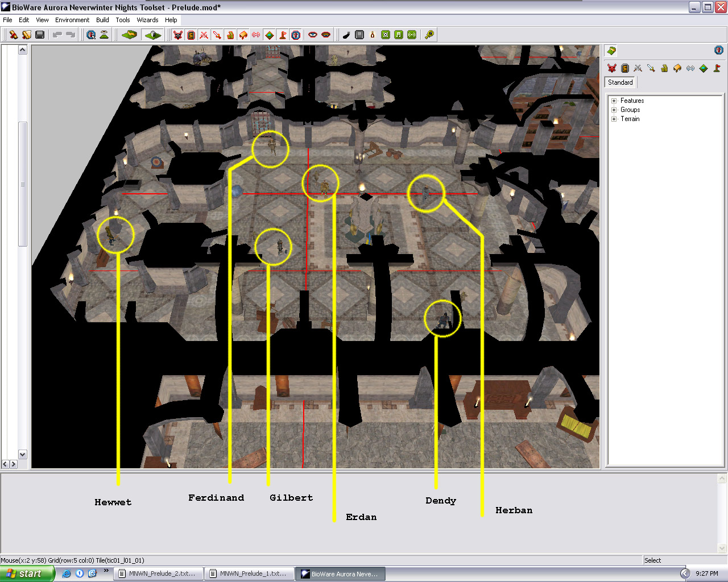Save the module with the floppy icon

(x=40, y=35)
